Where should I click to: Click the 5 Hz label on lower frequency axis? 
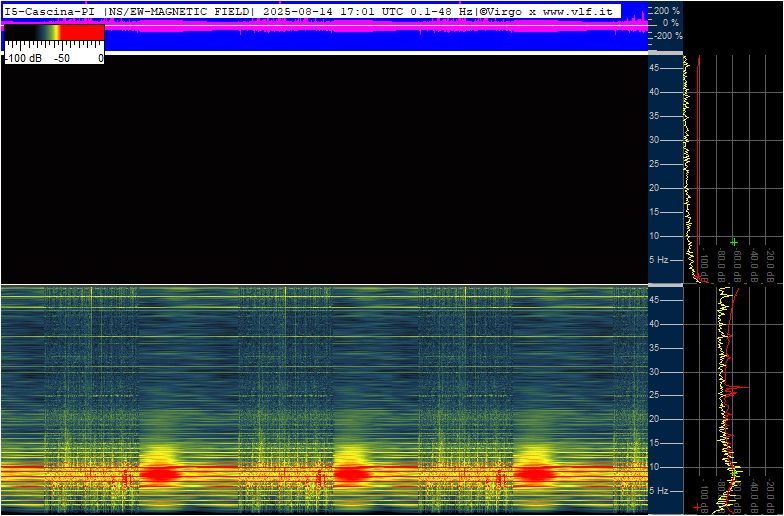point(659,491)
